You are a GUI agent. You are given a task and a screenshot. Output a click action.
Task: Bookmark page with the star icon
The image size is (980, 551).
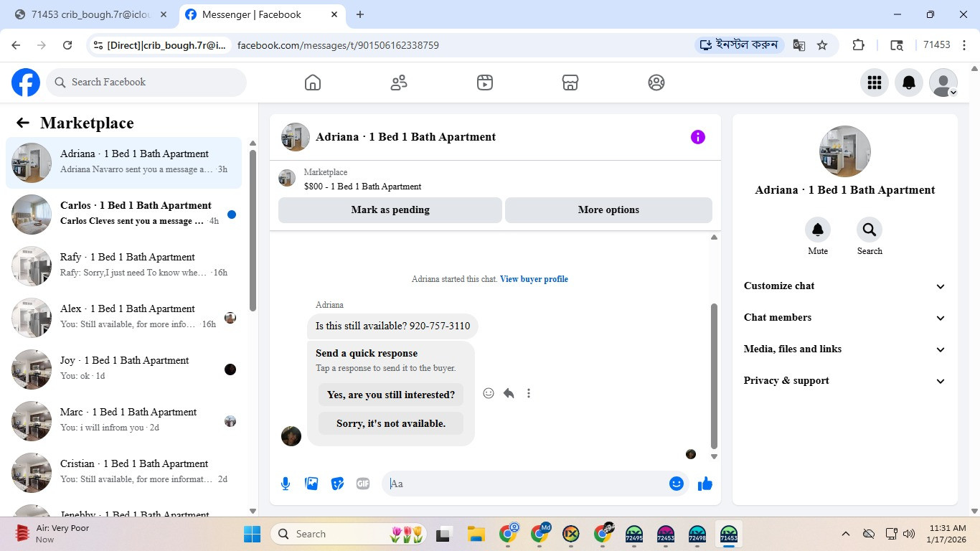click(x=822, y=45)
